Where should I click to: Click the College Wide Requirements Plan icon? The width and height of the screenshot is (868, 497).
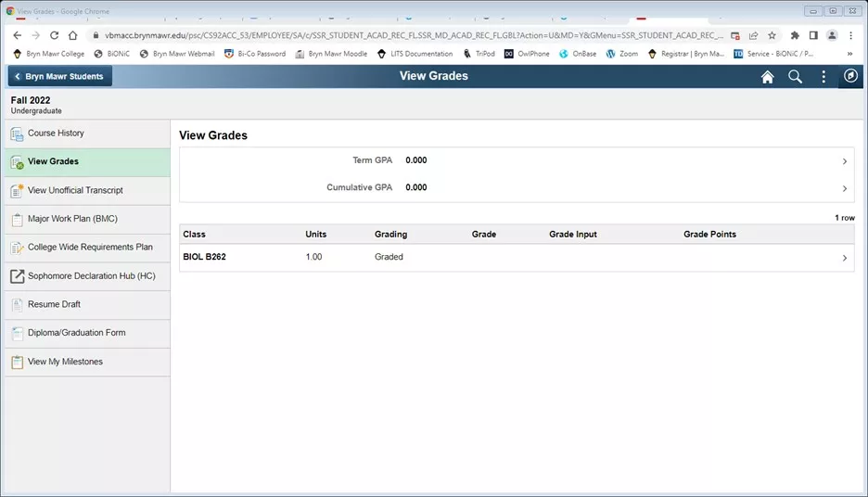tap(18, 248)
